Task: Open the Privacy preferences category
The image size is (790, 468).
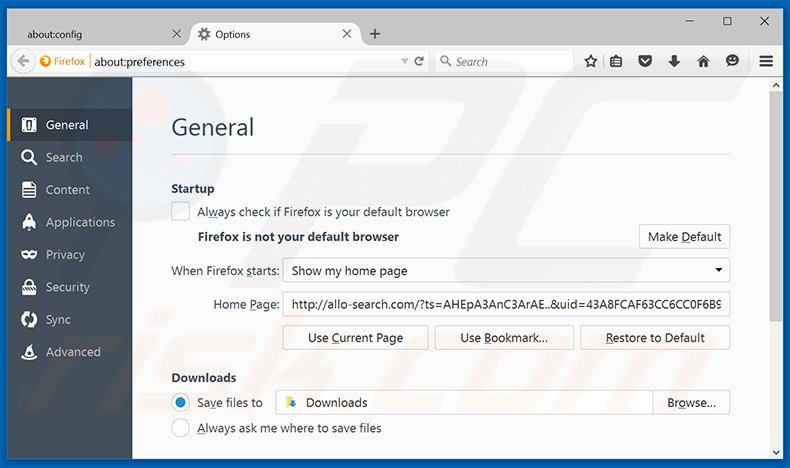Action: (70, 254)
